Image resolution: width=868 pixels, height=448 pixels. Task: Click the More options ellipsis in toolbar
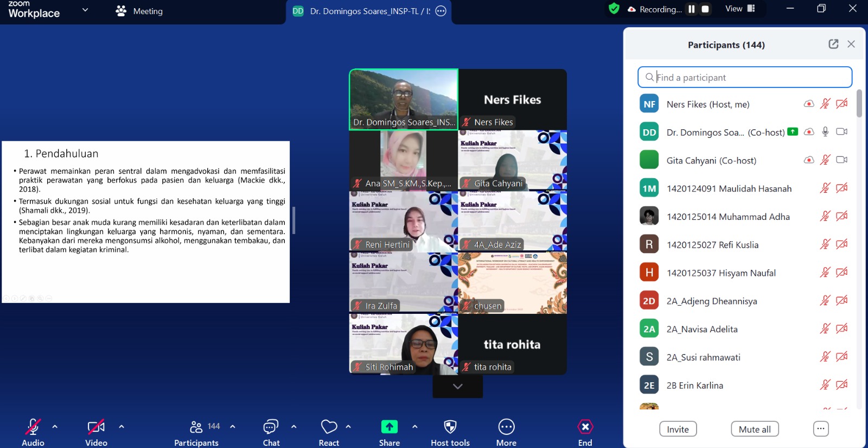[506, 427]
